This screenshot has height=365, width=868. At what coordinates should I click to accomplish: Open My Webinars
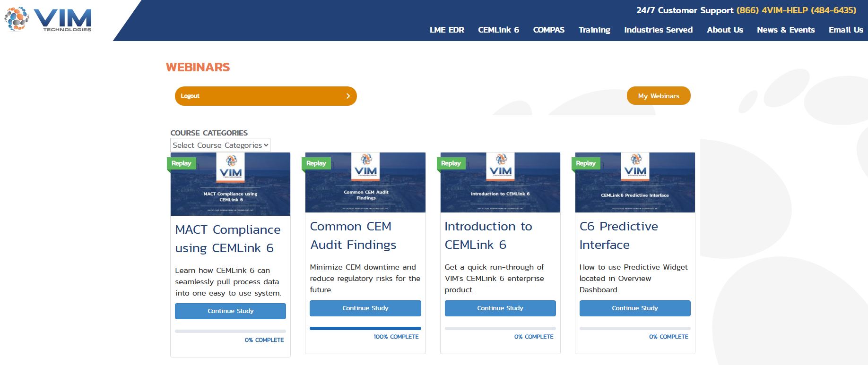click(659, 96)
